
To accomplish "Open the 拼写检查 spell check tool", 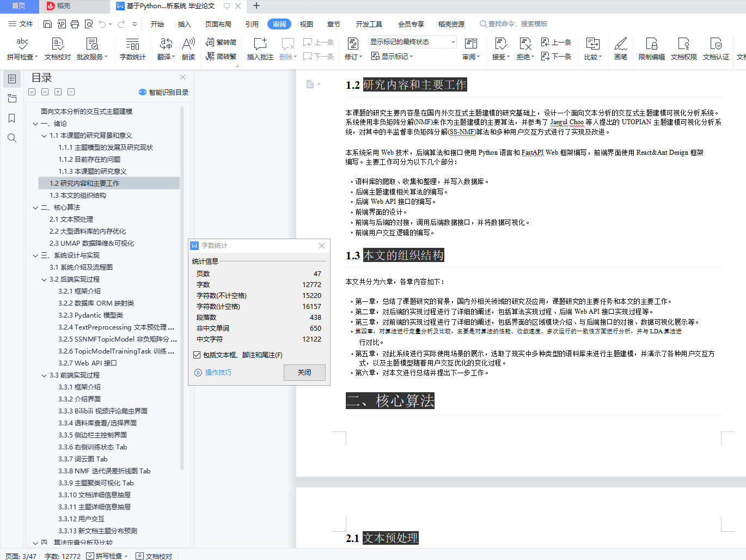I will 22,48.
